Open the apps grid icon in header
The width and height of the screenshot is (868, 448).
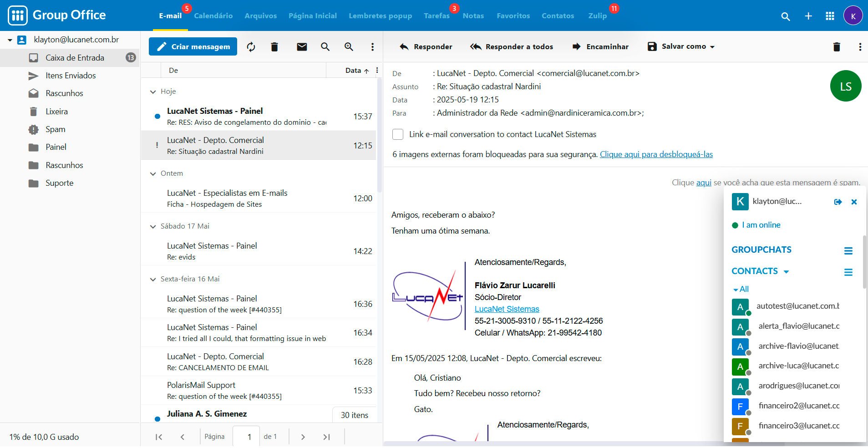[x=830, y=16]
